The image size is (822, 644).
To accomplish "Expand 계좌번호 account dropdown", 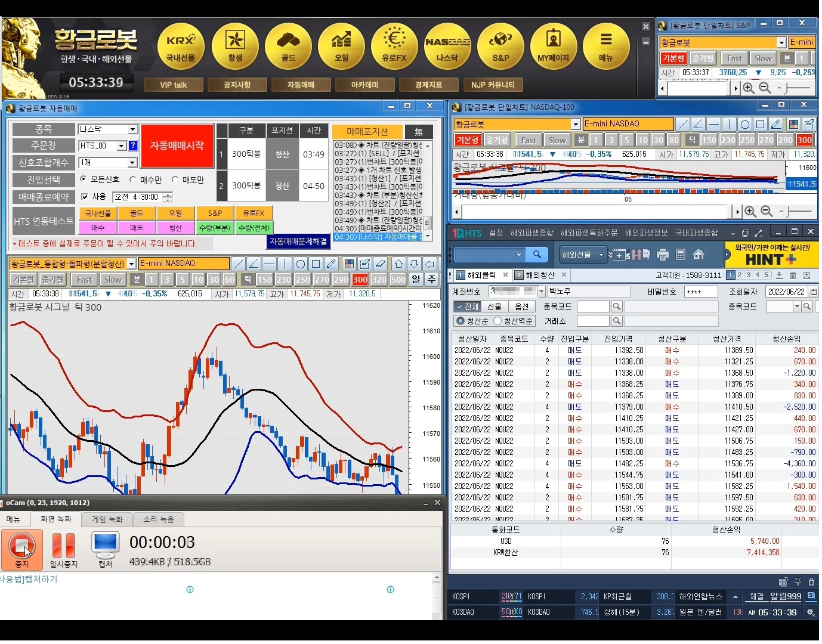I will point(542,292).
